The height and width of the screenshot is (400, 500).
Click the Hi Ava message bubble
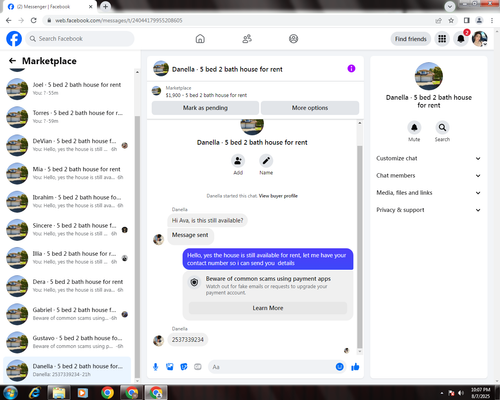pyautogui.click(x=207, y=220)
